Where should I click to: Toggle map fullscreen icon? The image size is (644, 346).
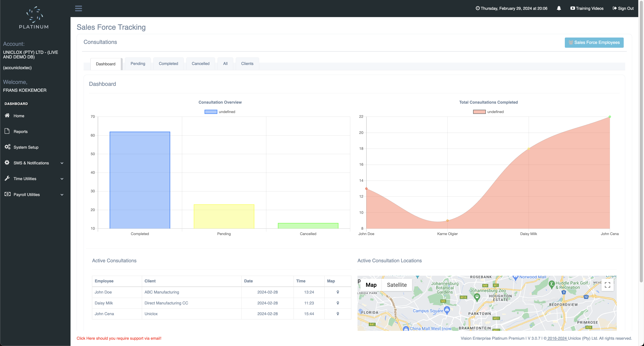point(607,285)
